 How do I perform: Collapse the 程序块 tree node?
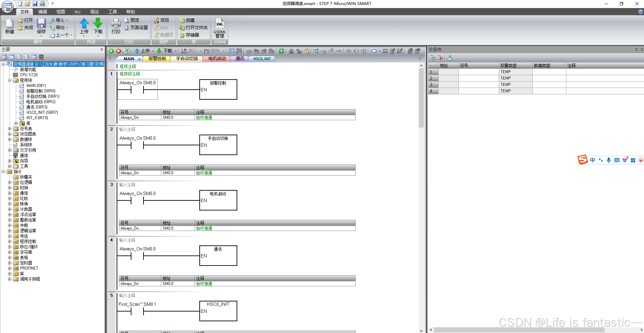pyautogui.click(x=10, y=80)
